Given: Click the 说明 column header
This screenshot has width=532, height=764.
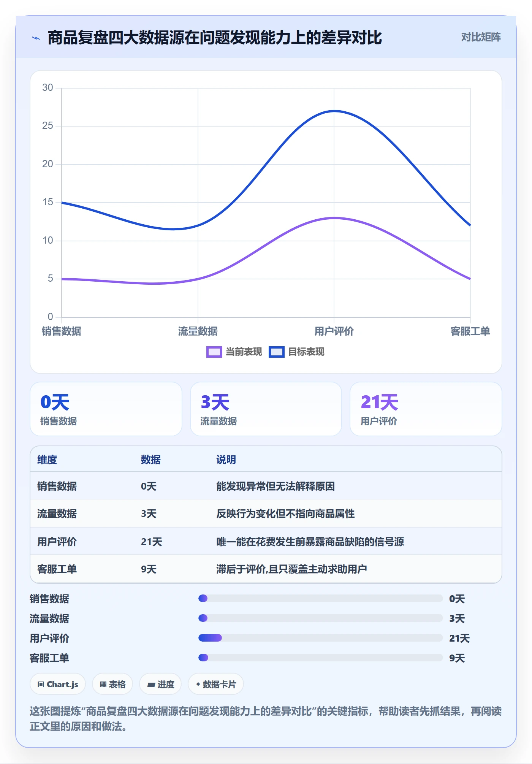Looking at the screenshot, I should pyautogui.click(x=226, y=460).
